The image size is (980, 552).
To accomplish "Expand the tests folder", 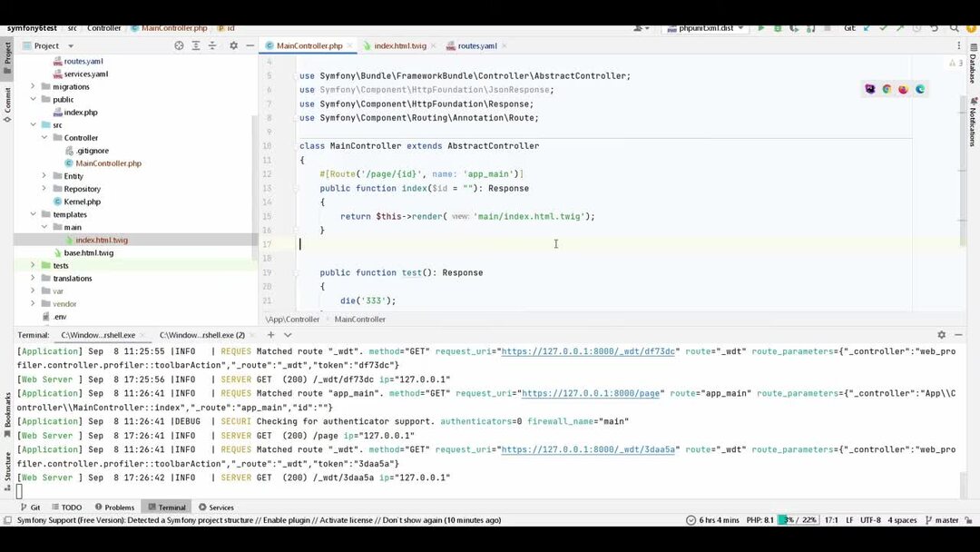I will click(x=34, y=265).
